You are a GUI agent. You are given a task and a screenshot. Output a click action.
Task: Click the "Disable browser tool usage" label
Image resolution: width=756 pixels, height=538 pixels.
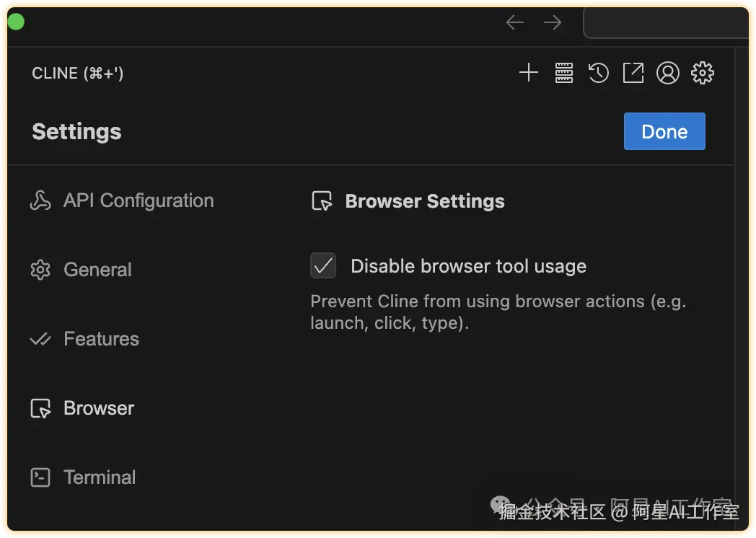pyautogui.click(x=468, y=266)
